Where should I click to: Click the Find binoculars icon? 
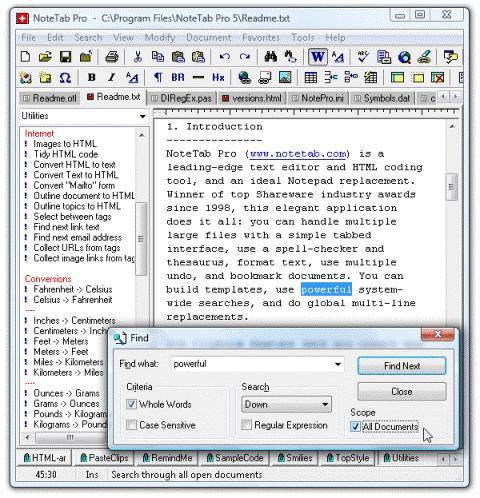[270, 57]
